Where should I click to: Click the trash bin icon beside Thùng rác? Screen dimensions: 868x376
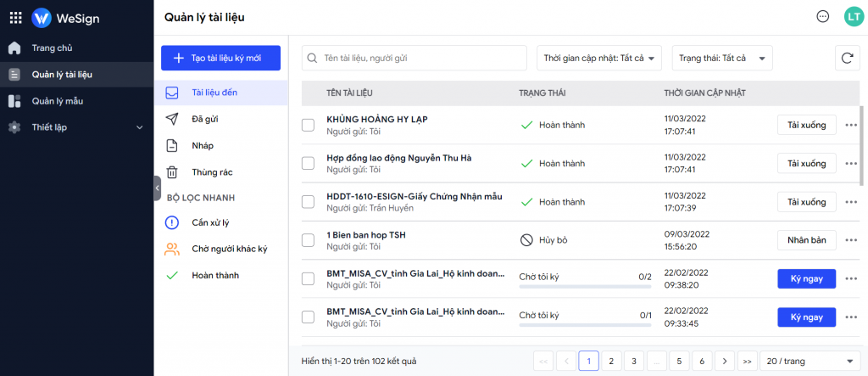point(172,172)
